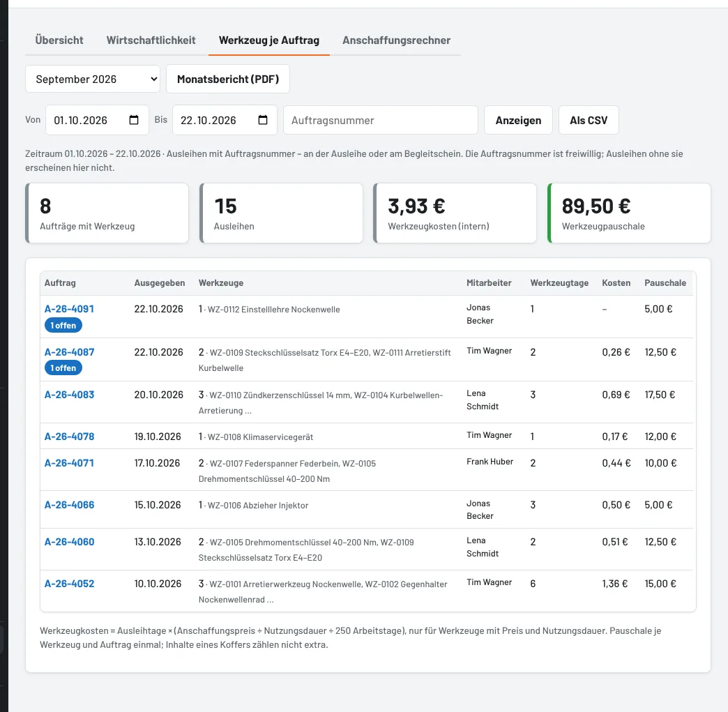Sort by the Werkzeugtage column header
Viewport: 728px width, 712px height.
[559, 283]
